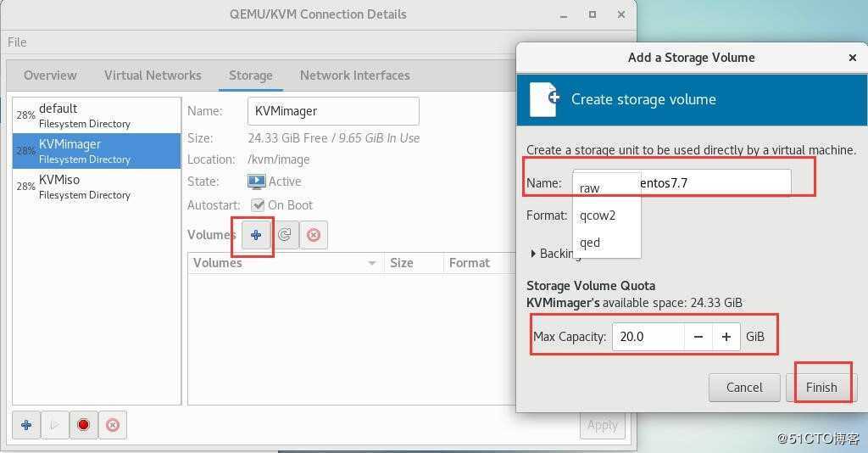Maximize the Connection Details window
Image resolution: width=868 pixels, height=453 pixels.
click(x=593, y=14)
